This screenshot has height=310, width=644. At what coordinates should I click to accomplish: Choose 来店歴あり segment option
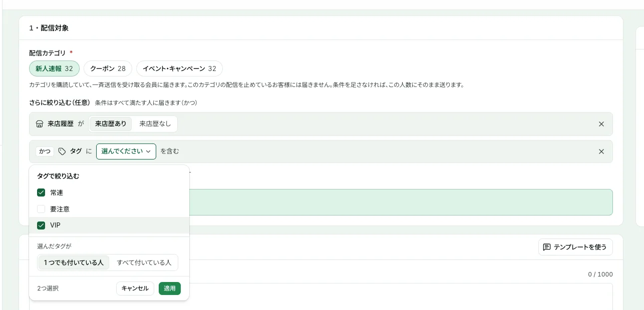pyautogui.click(x=111, y=124)
